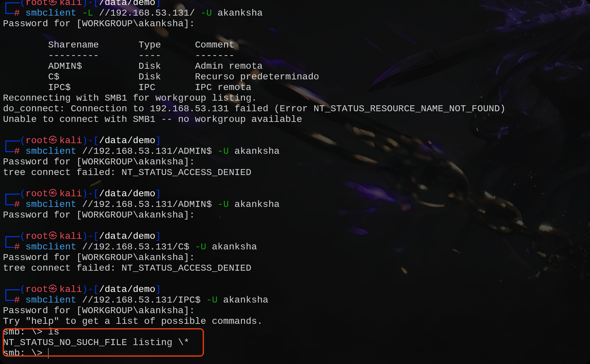Click the Sharename column header
This screenshot has height=364, width=590.
point(73,45)
